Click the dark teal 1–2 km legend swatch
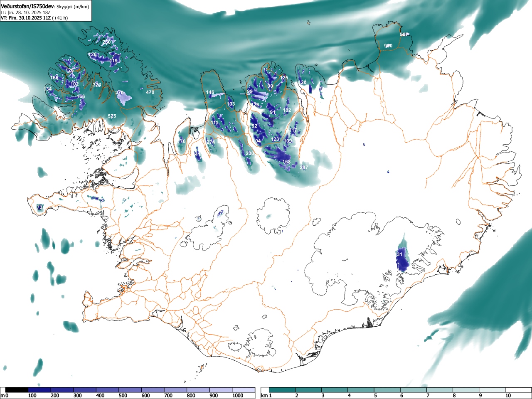 tap(282, 390)
